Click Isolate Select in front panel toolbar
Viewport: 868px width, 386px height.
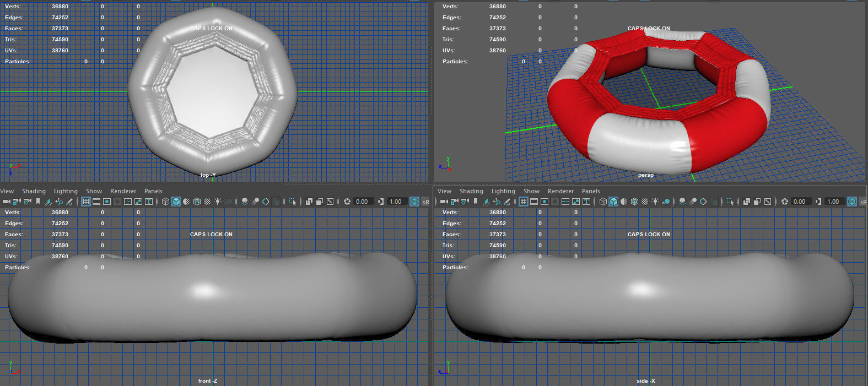[x=292, y=202]
